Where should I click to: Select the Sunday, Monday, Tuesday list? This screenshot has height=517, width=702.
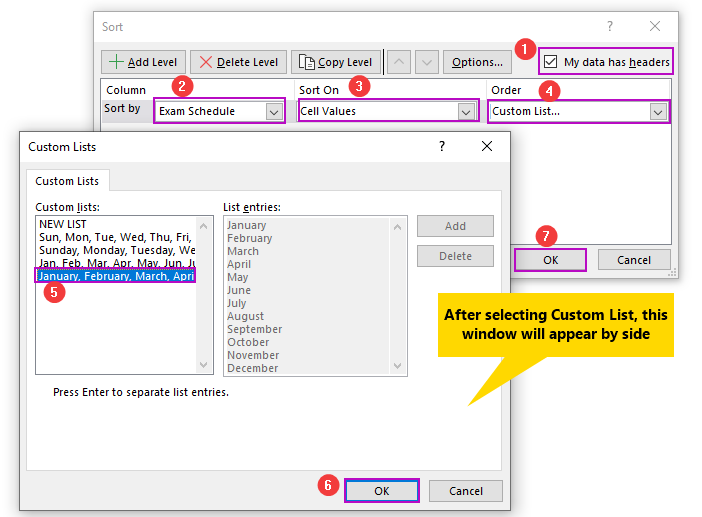click(116, 250)
